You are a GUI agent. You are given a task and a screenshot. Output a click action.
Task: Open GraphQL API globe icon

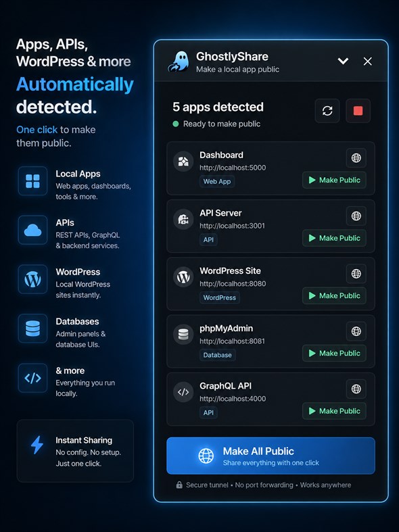click(356, 389)
